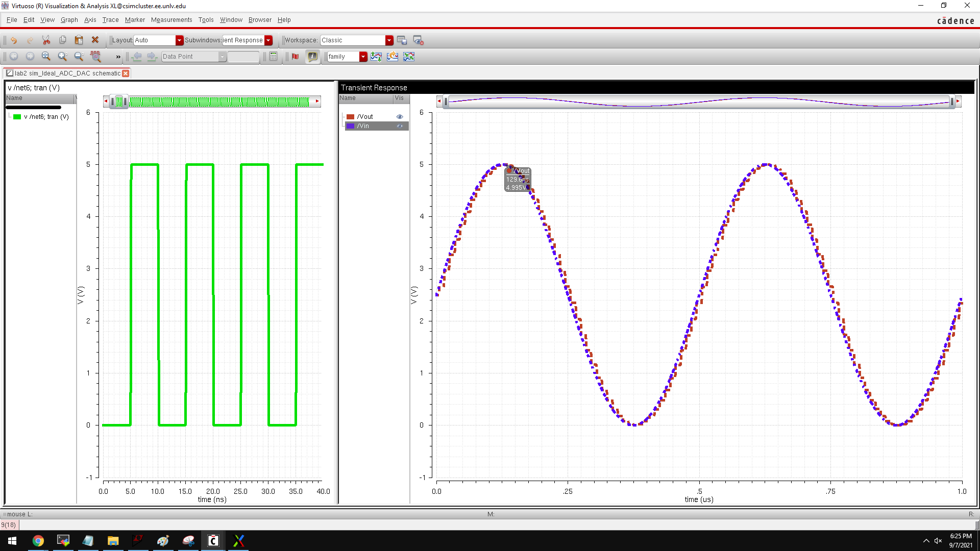Toggle the info balloon button
Image resolution: width=980 pixels, height=551 pixels.
312,57
